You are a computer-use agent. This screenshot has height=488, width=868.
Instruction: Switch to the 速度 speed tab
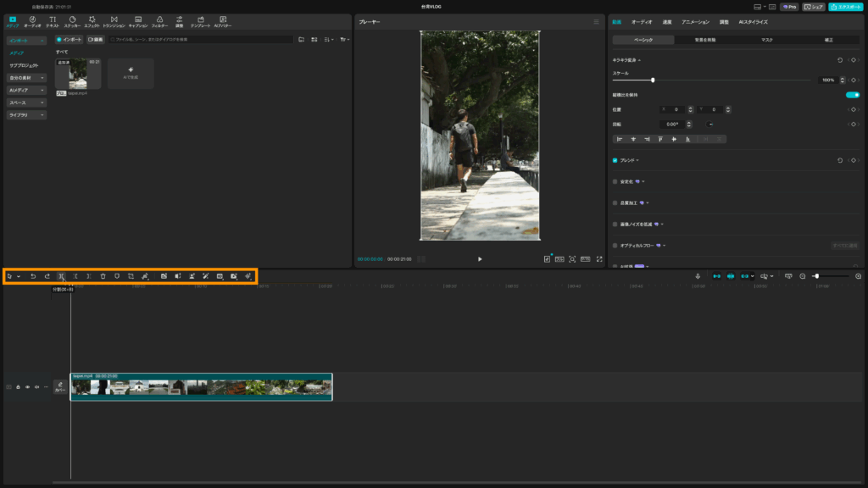667,22
